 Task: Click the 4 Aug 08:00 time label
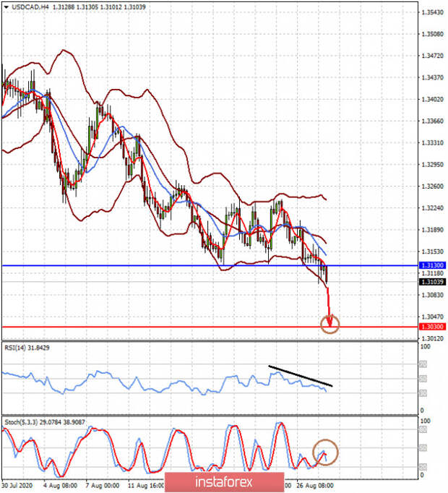(60, 485)
